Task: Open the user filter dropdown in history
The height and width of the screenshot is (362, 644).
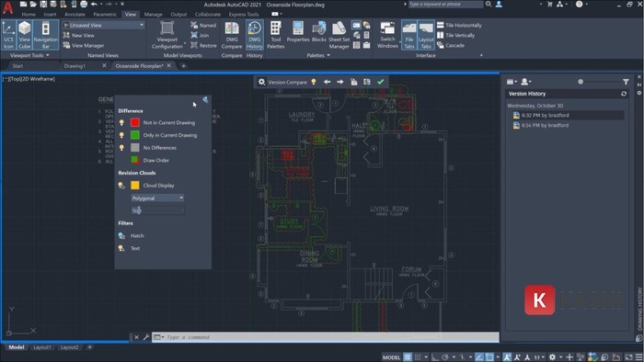Action: click(525, 82)
